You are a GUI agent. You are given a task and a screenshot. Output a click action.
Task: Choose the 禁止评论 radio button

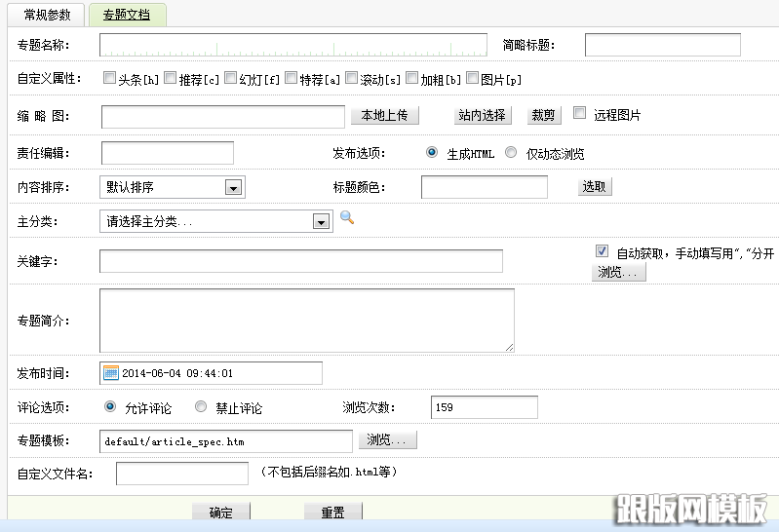[201, 407]
